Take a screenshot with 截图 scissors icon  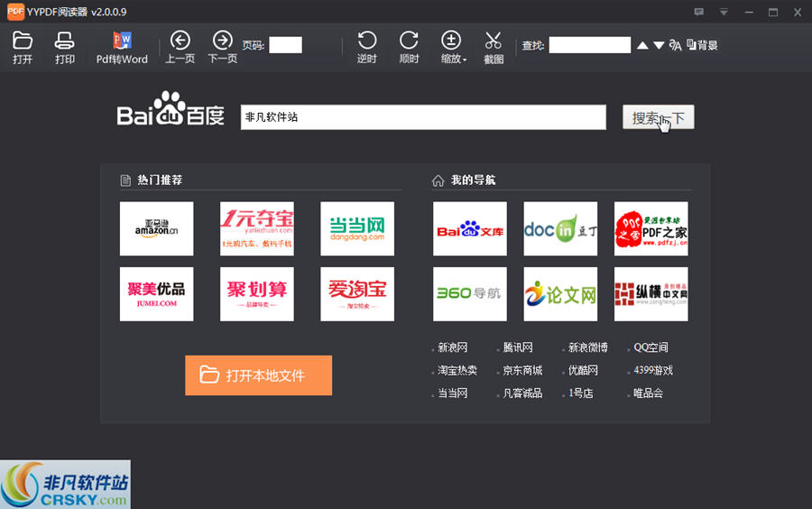pyautogui.click(x=494, y=47)
